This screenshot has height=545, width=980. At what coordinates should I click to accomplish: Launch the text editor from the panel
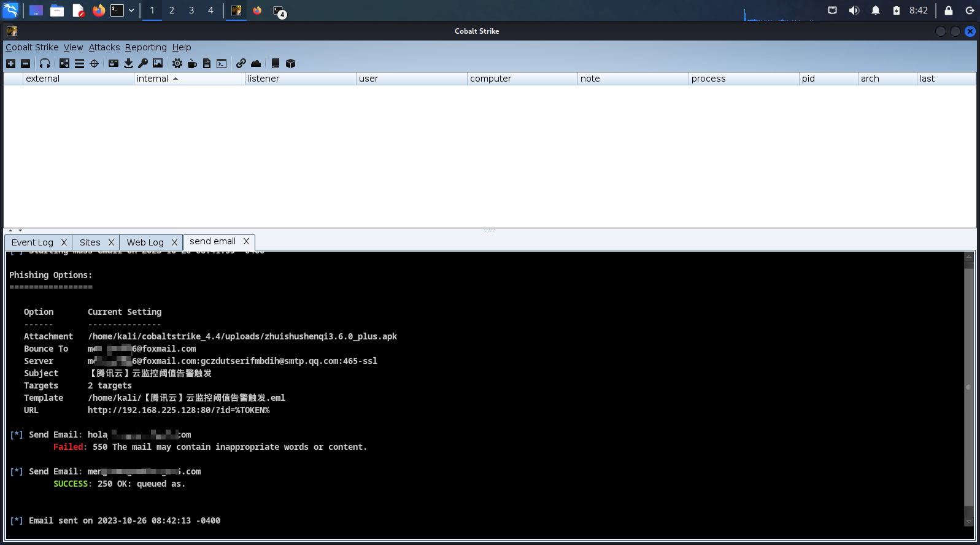click(78, 10)
